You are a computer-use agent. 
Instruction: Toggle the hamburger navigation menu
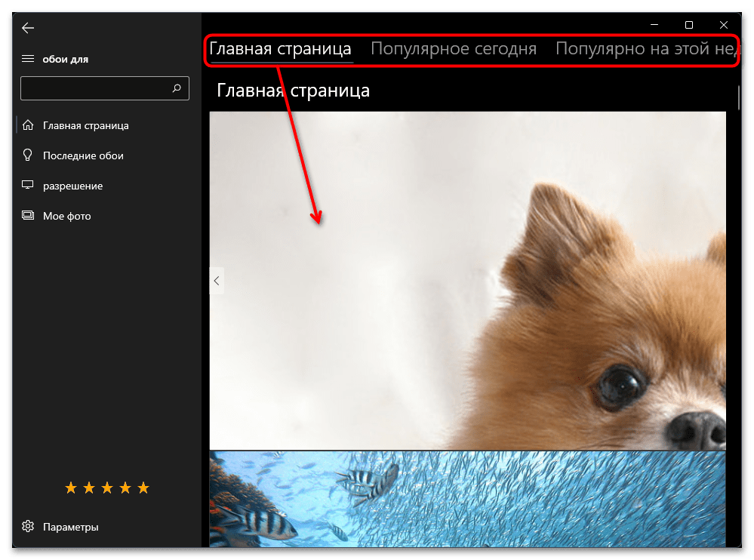coord(28,59)
